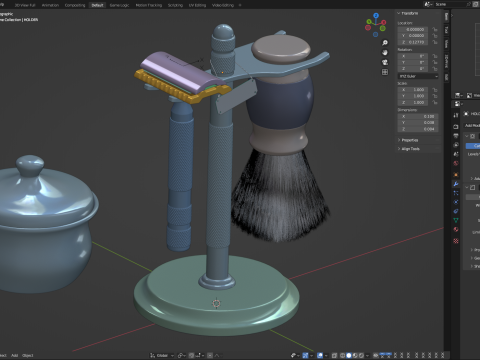Screen dimensions: 480x360
Task: Open Output properties printer icon
Action: (456, 136)
